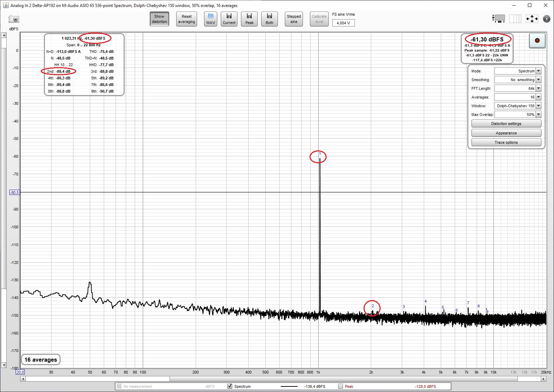Click vertical scrollbar up arrow
554x392 pixels.
[4, 35]
